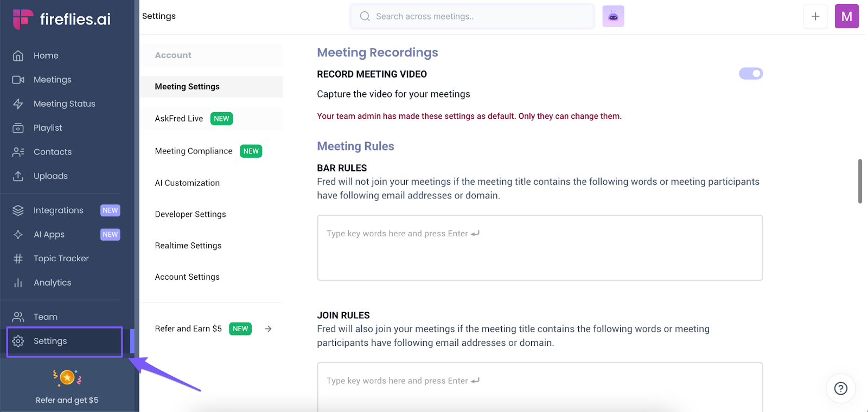Viewport: 868px width, 412px height.
Task: Select Developer Settings
Action: [x=190, y=215]
